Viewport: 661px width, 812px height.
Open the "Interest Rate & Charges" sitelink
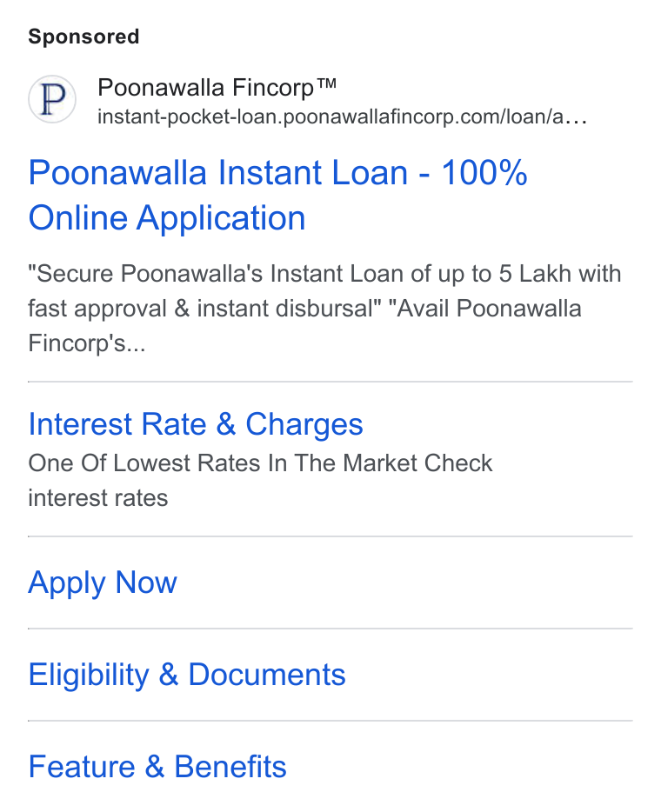pyautogui.click(x=196, y=424)
